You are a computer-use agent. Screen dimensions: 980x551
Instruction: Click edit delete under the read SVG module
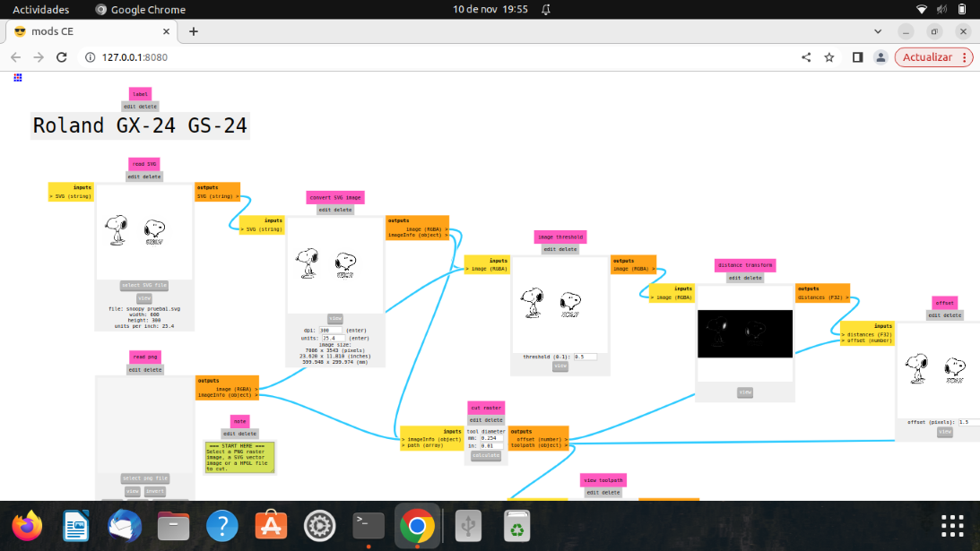[144, 176]
